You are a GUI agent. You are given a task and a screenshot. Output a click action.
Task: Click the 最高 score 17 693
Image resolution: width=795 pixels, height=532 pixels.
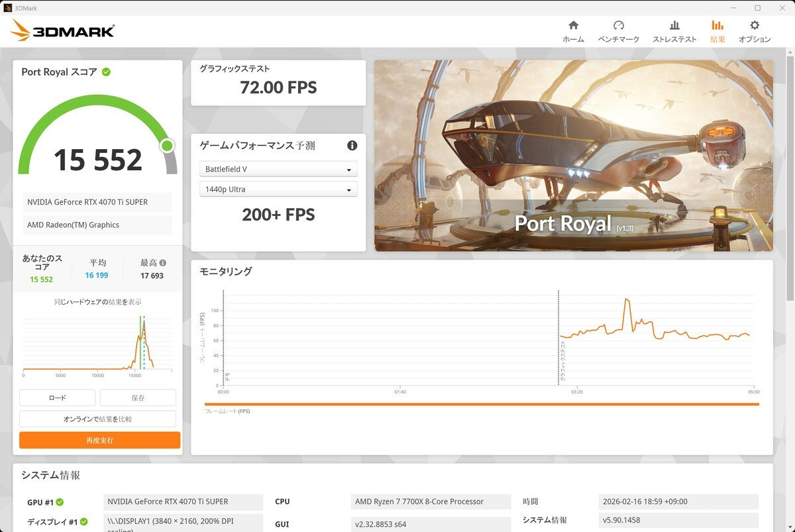coord(152,276)
